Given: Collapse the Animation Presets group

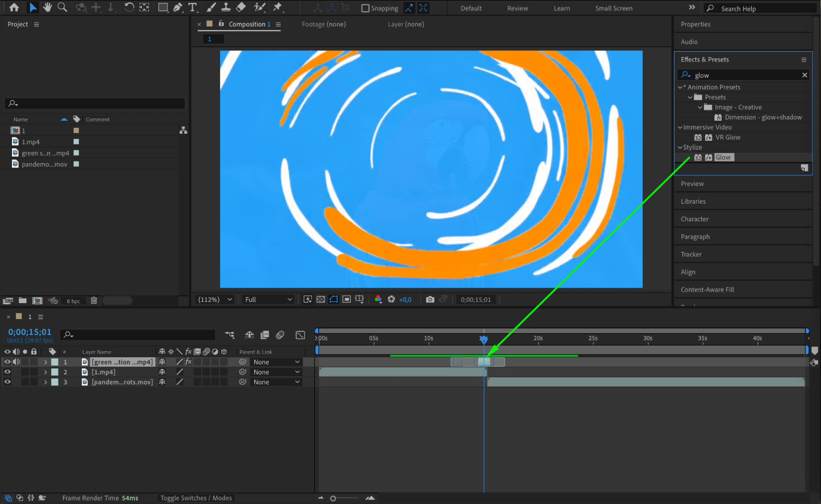Looking at the screenshot, I should pos(681,87).
